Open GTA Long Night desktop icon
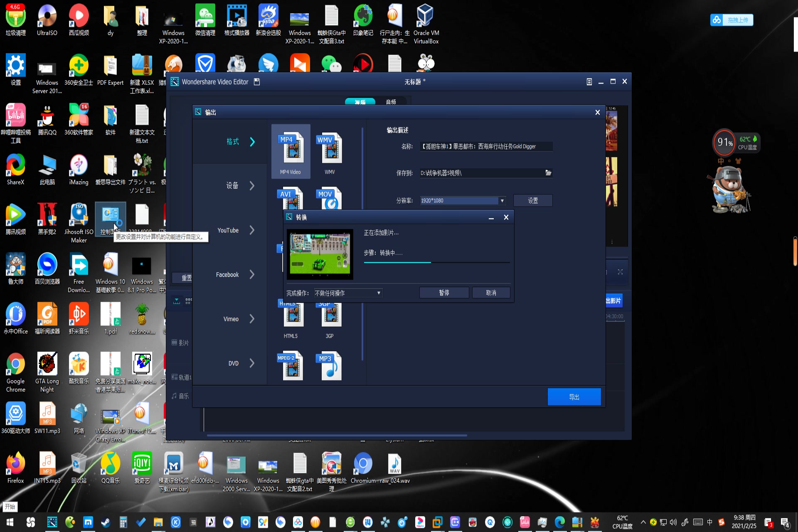Image resolution: width=798 pixels, height=532 pixels. (47, 372)
